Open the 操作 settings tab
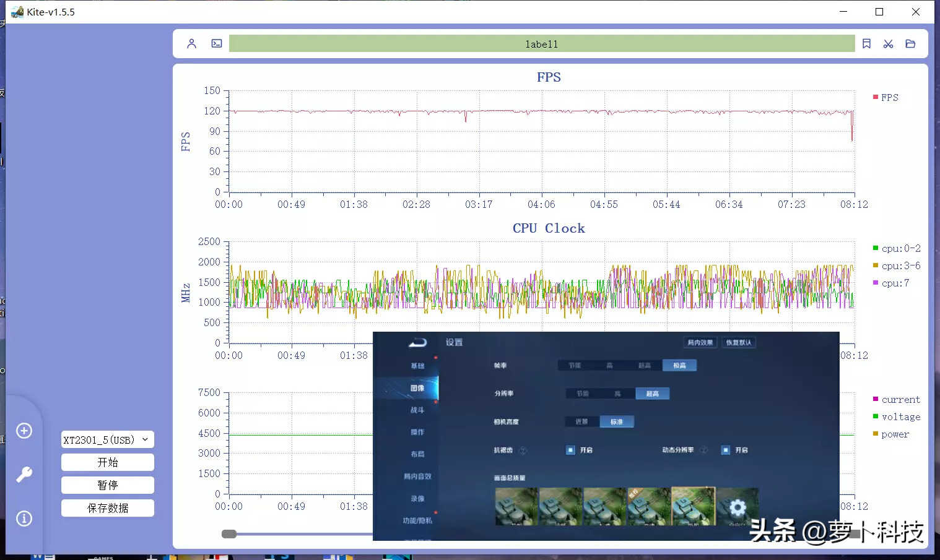Viewport: 940px width, 560px height. click(417, 432)
